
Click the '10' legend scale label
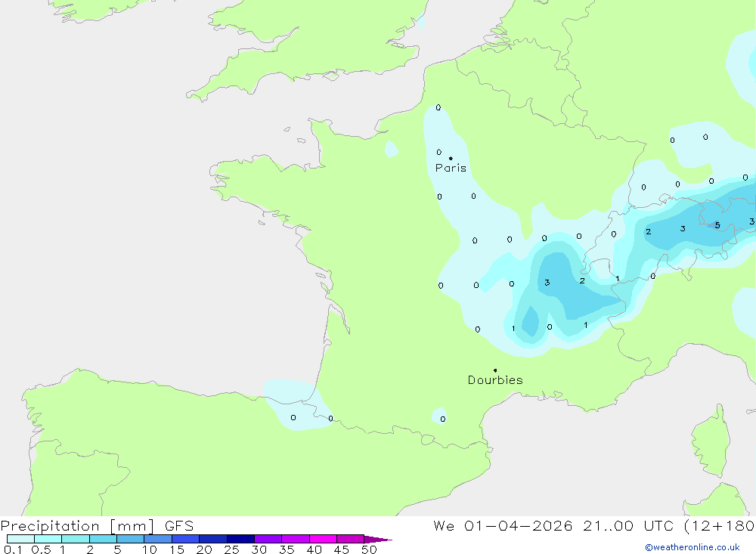pos(150,549)
